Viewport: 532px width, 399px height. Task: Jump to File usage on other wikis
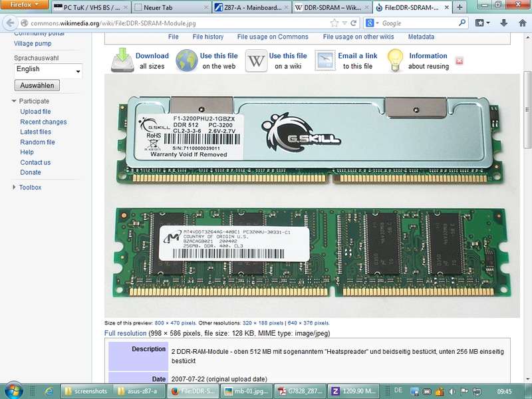coord(358,37)
